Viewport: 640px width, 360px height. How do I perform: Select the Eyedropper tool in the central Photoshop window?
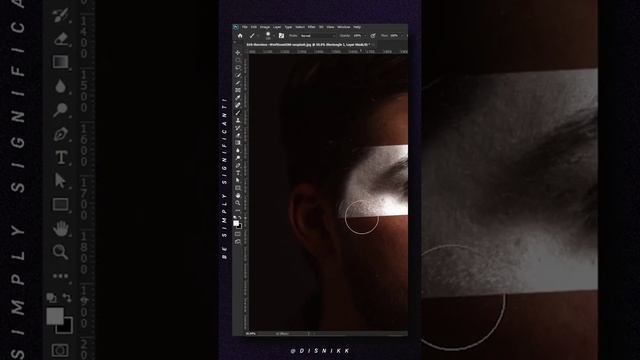coord(238,97)
